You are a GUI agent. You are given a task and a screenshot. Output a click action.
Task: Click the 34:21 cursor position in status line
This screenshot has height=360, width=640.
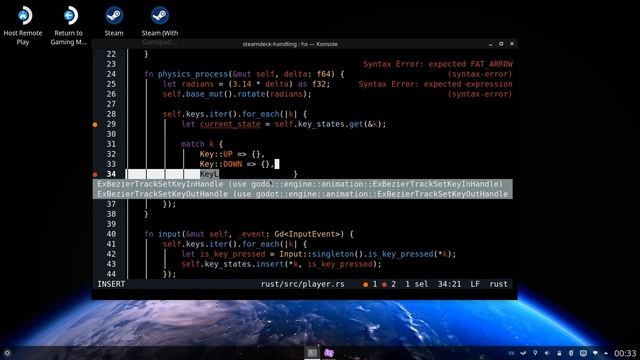[449, 284]
